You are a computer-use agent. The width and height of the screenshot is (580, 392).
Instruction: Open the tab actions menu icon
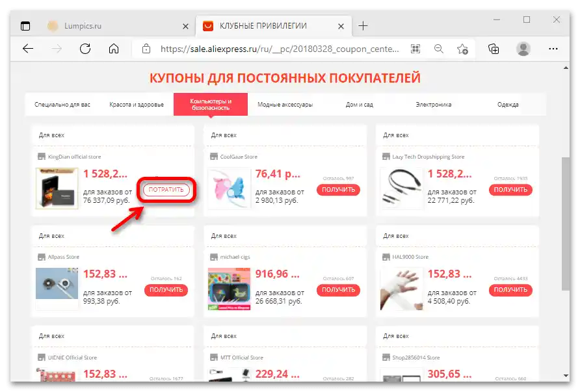[x=25, y=26]
